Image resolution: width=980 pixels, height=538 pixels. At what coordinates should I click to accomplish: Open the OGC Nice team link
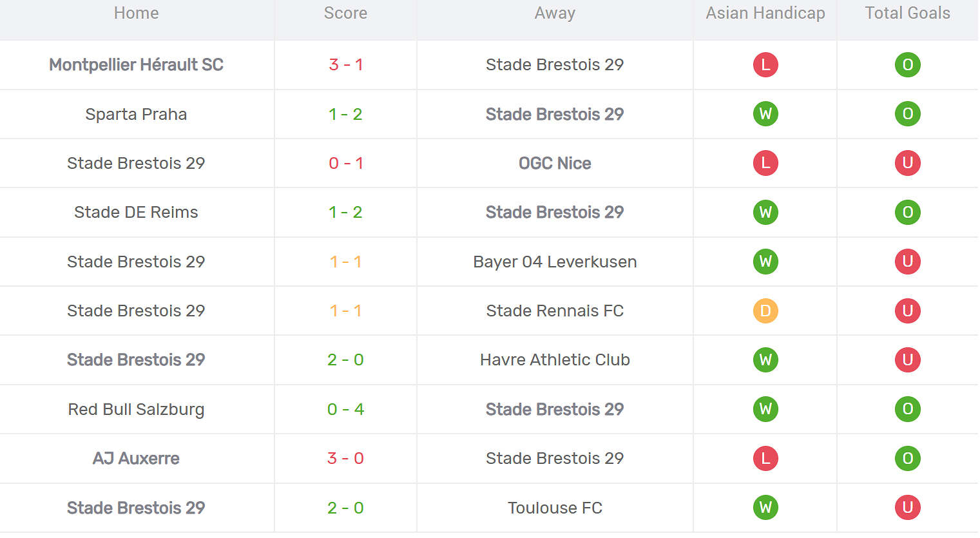555,163
